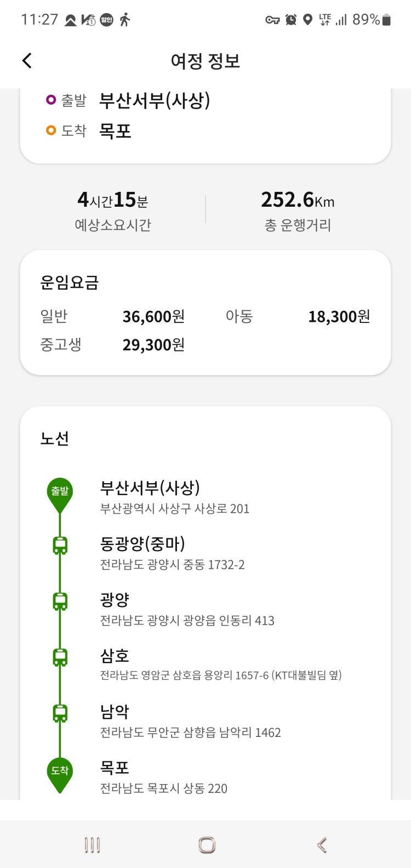411x868 pixels.
Task: Tap the bus icon beside 삼호
Action: 60,657
